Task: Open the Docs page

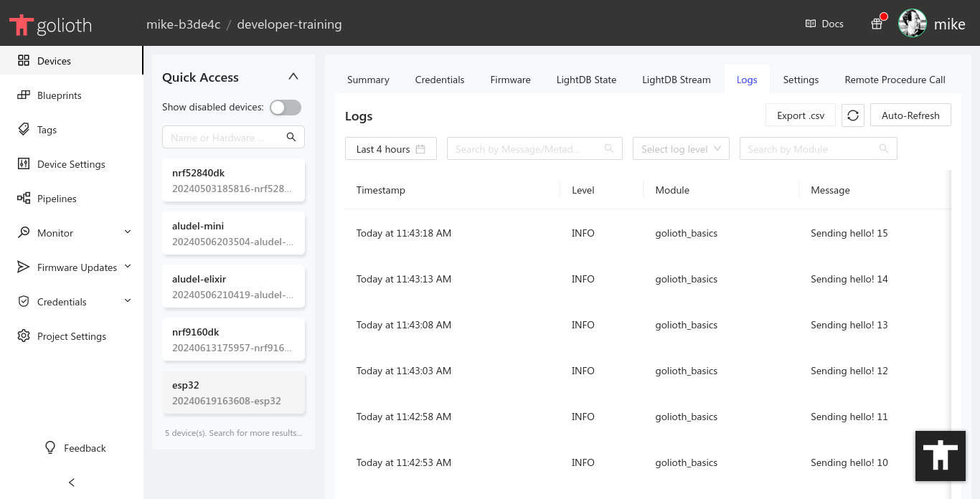Action: [824, 23]
